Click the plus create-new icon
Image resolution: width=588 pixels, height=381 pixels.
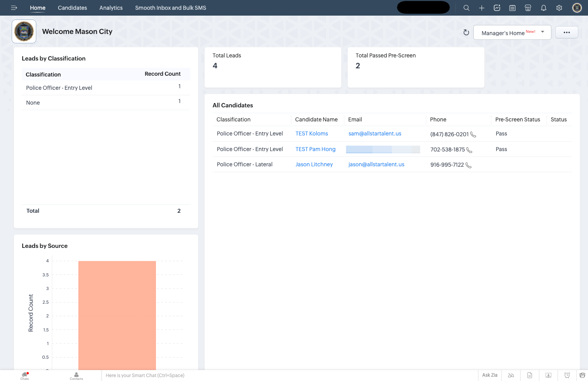pyautogui.click(x=482, y=8)
